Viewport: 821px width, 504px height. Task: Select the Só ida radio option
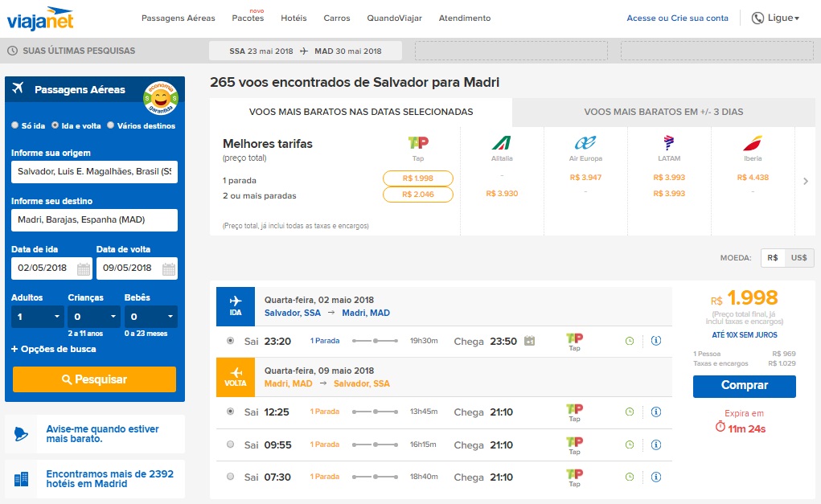pyautogui.click(x=15, y=125)
